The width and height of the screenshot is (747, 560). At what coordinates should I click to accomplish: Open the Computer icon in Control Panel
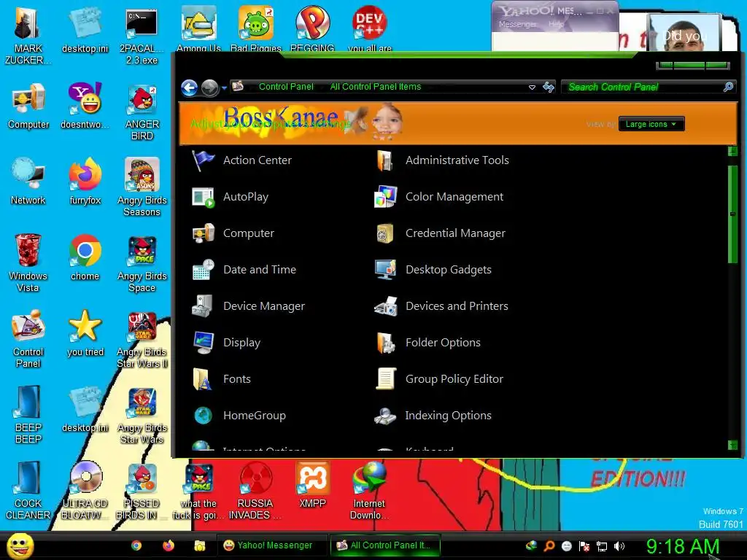pyautogui.click(x=203, y=233)
